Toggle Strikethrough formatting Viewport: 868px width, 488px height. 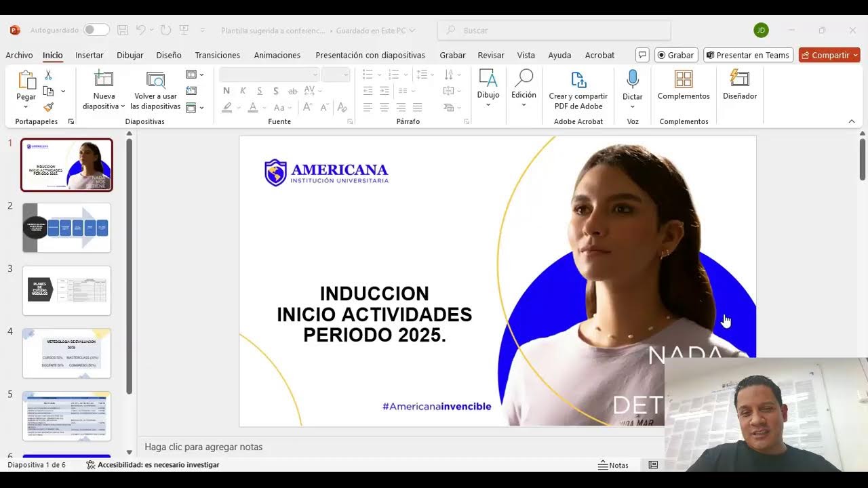pos(293,91)
